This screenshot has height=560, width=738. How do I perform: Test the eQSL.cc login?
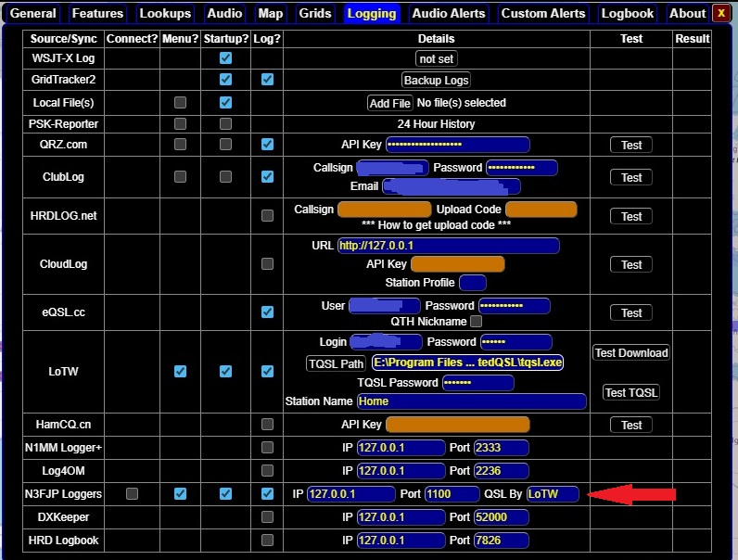[x=631, y=313]
